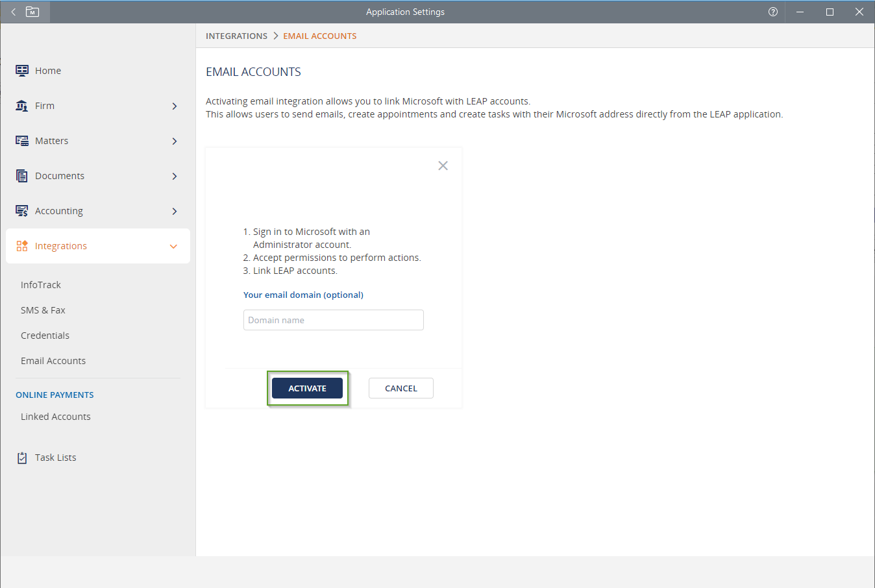Expand the Firm section chevron
The image size is (875, 588).
174,106
